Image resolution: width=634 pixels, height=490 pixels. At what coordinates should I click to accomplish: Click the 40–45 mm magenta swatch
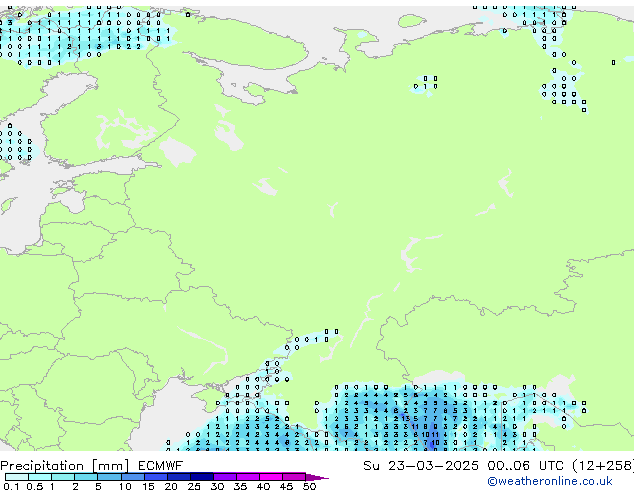click(271, 477)
